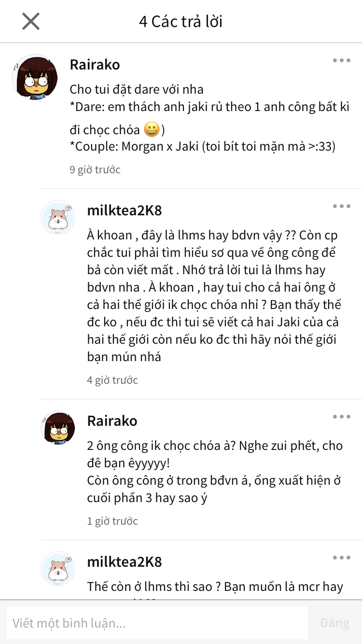Close the replies view with X
This screenshot has width=362, height=644.
(x=31, y=21)
